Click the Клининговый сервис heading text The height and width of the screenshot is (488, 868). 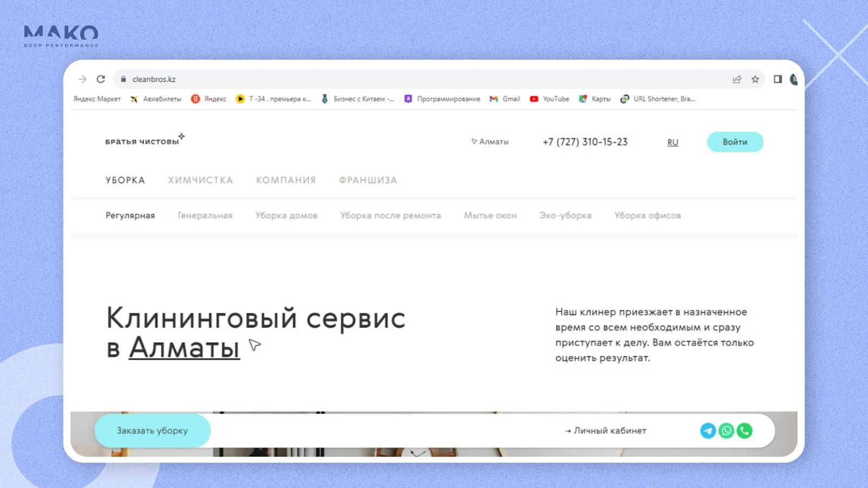[256, 318]
